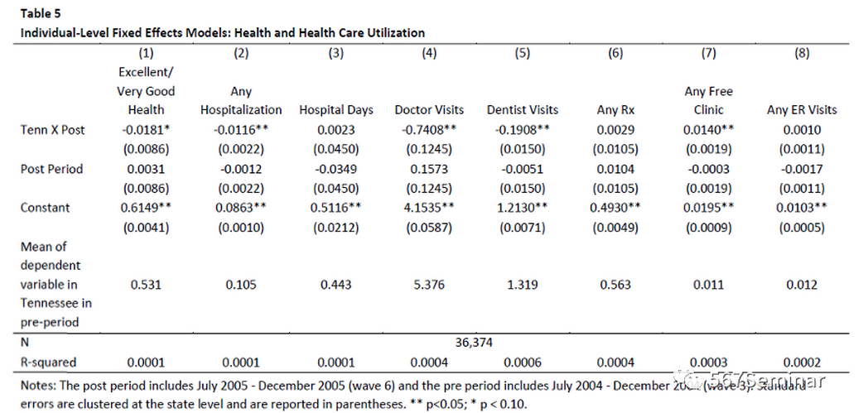Select the Post Period row label
Screen dimensions: 868x413
coord(51,169)
